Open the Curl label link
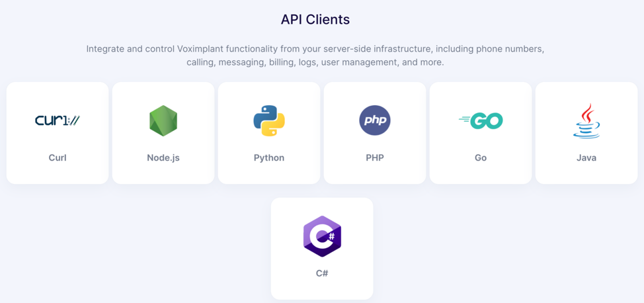644x303 pixels. point(58,158)
